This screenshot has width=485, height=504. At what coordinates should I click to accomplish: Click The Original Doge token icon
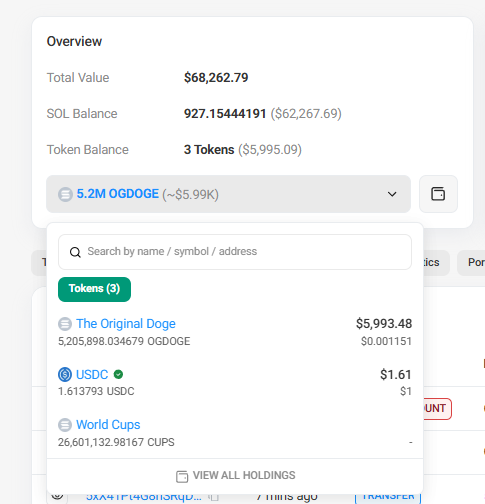[65, 324]
